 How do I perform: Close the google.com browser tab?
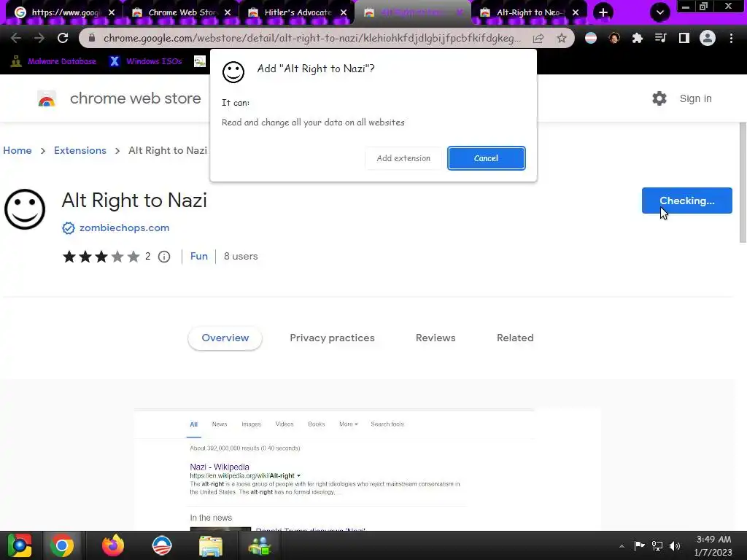[x=112, y=12]
